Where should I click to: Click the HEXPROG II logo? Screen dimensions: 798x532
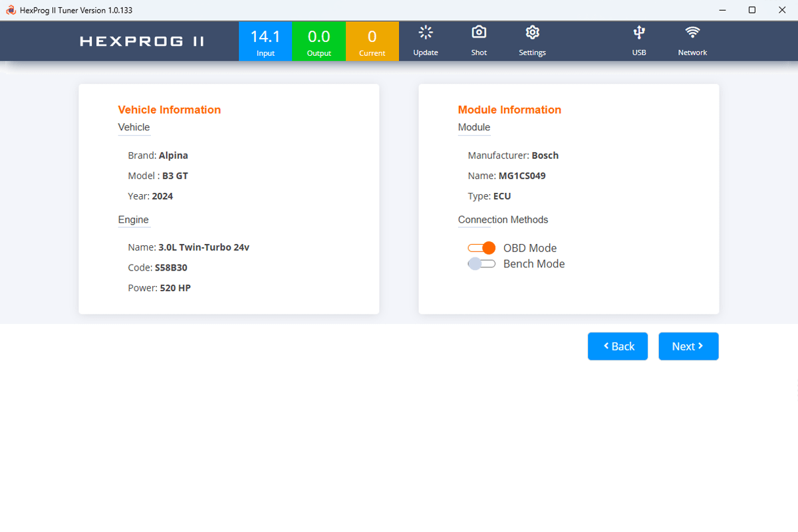pyautogui.click(x=142, y=41)
